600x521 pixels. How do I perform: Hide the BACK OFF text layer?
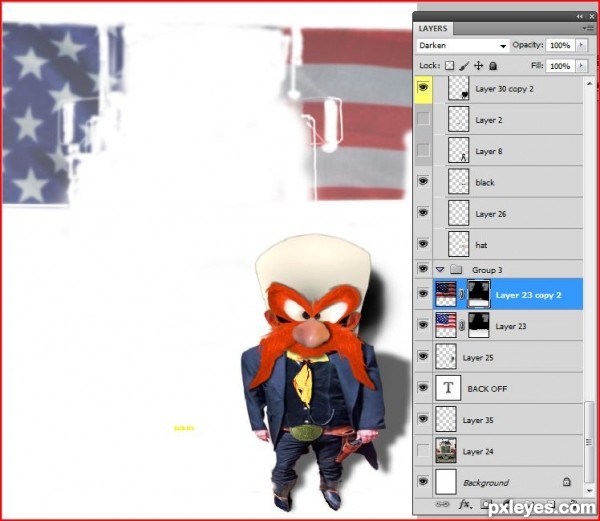423,387
